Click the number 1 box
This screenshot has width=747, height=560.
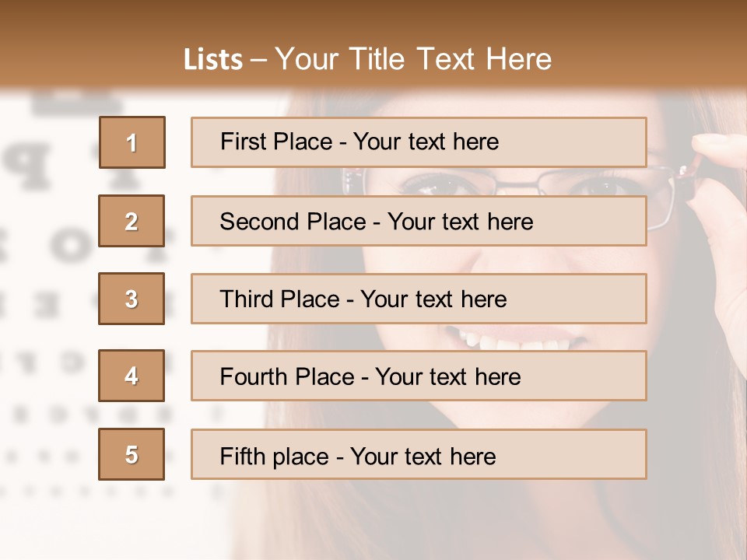(132, 142)
